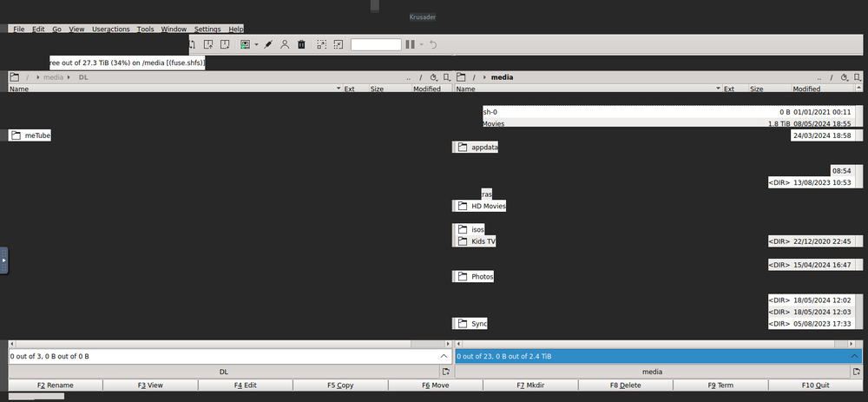Click the pause bars toolbar icon
The height and width of the screenshot is (402, 868).
coord(411,44)
